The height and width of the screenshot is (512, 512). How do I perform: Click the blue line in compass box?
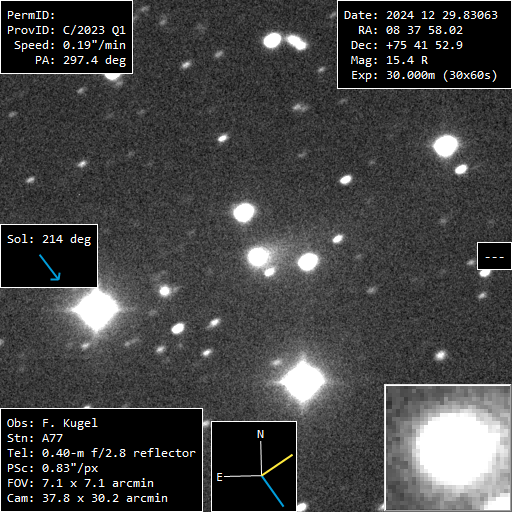[272, 491]
